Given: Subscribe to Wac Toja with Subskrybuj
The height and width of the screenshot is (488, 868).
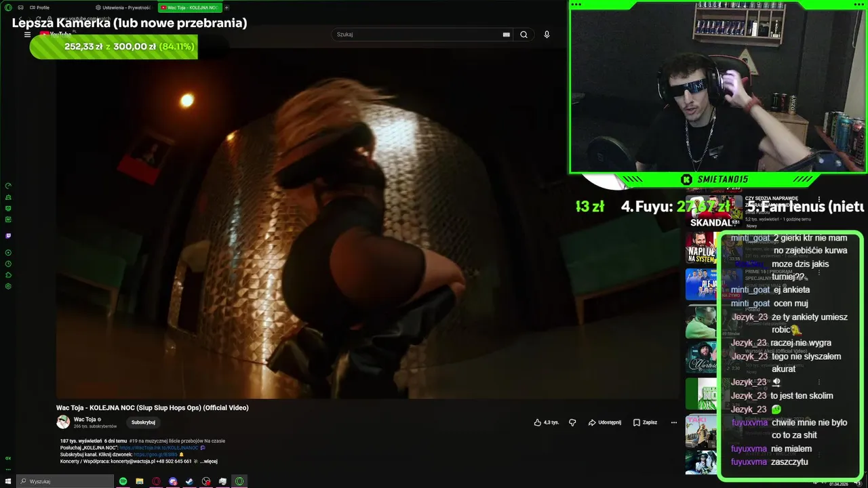Looking at the screenshot, I should coord(143,422).
